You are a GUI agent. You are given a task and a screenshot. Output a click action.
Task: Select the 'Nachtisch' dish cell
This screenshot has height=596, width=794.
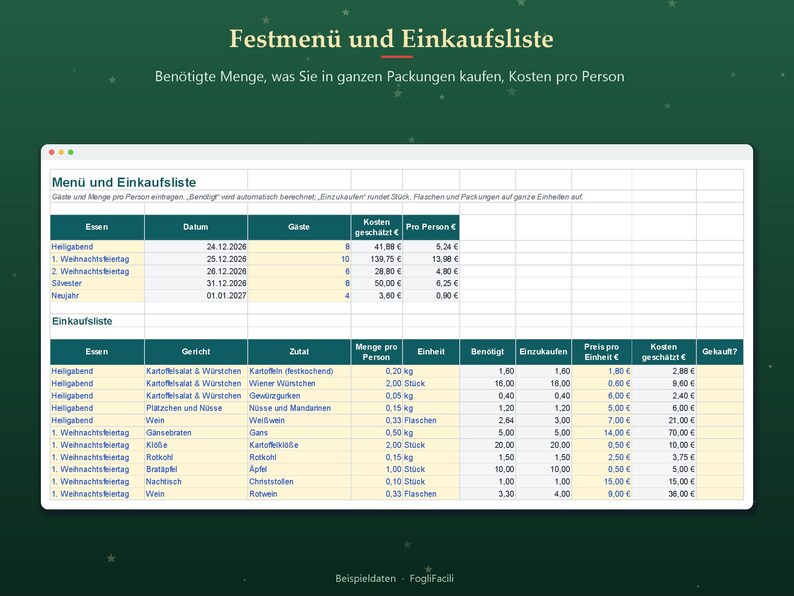196,482
